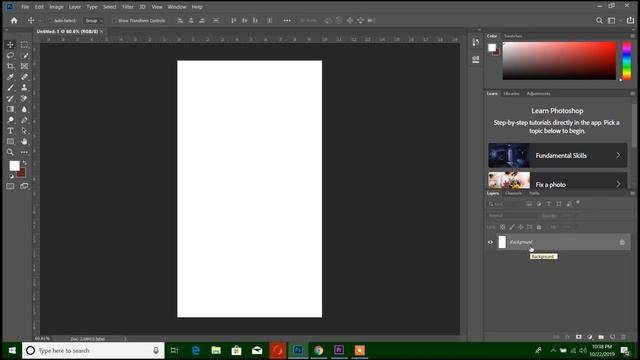
Task: Switch to the Adjustments tab
Action: point(538,93)
